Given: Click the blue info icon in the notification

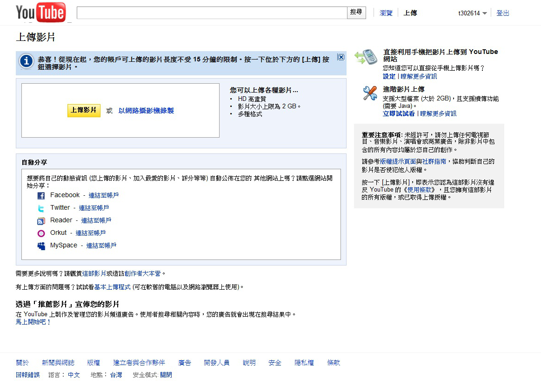Looking at the screenshot, I should pyautogui.click(x=26, y=61).
